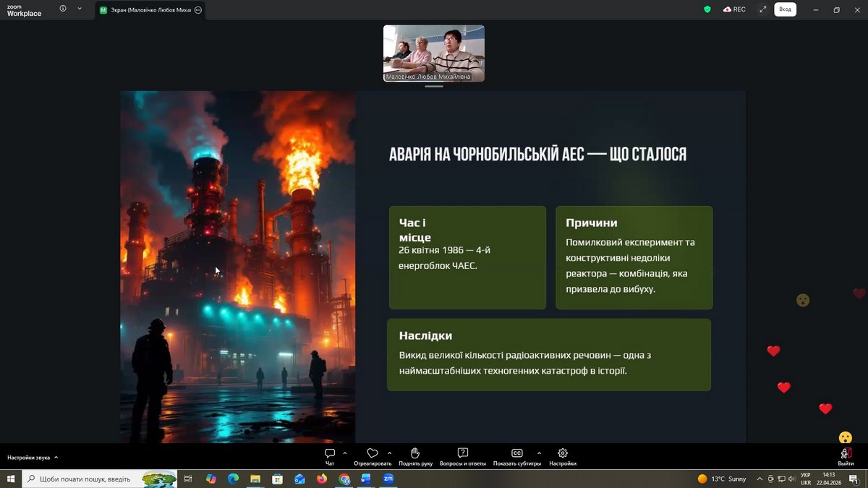868x488 pixels.
Task: Raise hand in the meeting
Action: (x=415, y=453)
